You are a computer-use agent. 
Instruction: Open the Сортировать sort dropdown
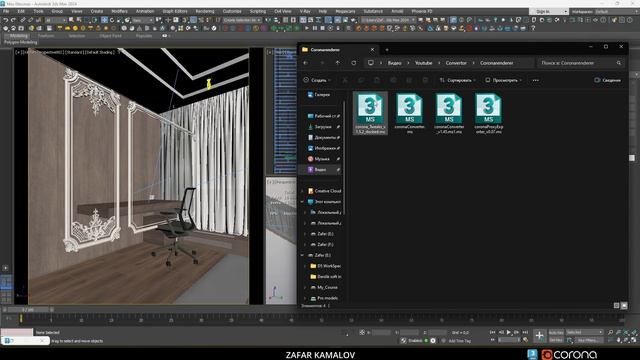click(x=457, y=80)
